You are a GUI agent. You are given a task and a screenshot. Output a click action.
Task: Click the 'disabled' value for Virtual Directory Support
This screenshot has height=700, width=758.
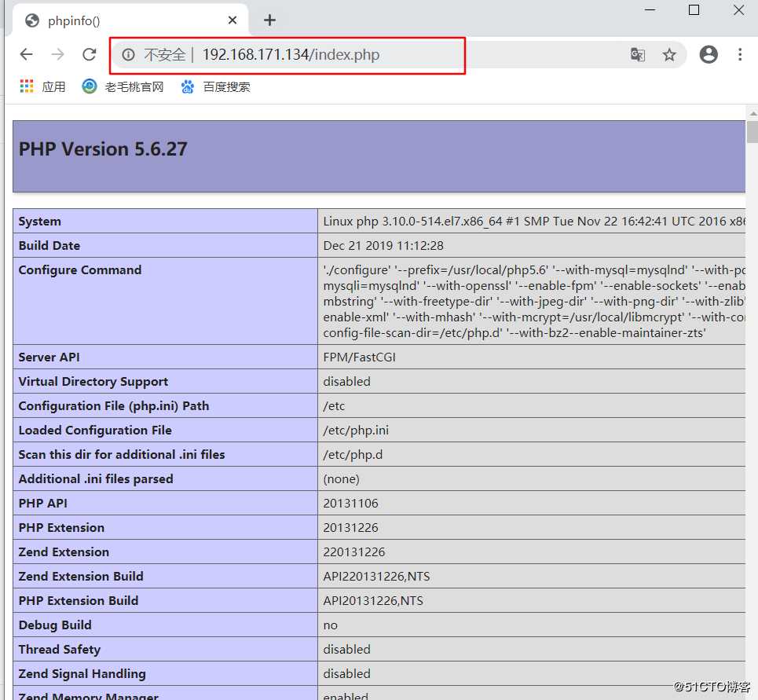pyautogui.click(x=346, y=381)
